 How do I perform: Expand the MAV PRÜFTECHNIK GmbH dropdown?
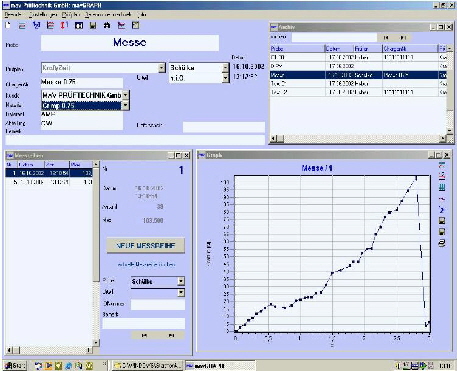(126, 95)
